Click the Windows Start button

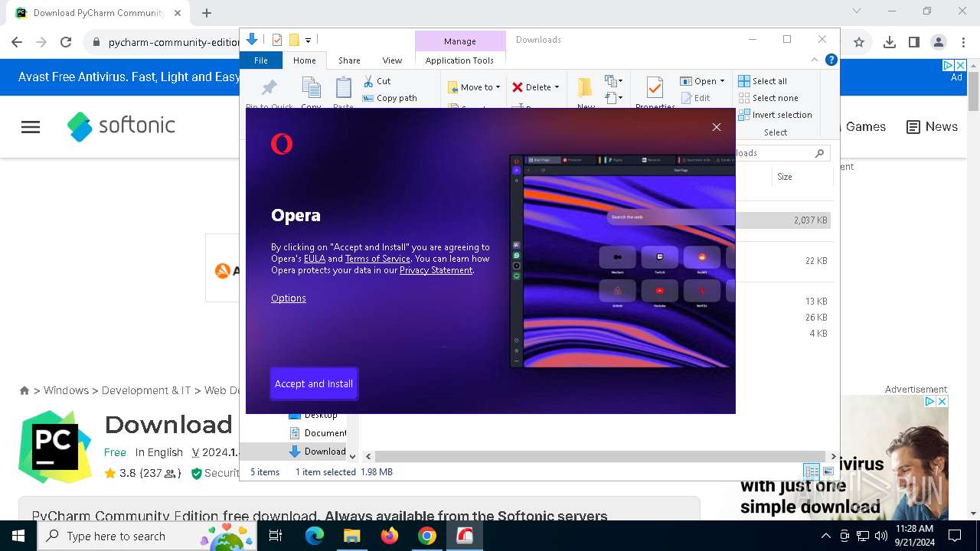click(x=18, y=536)
